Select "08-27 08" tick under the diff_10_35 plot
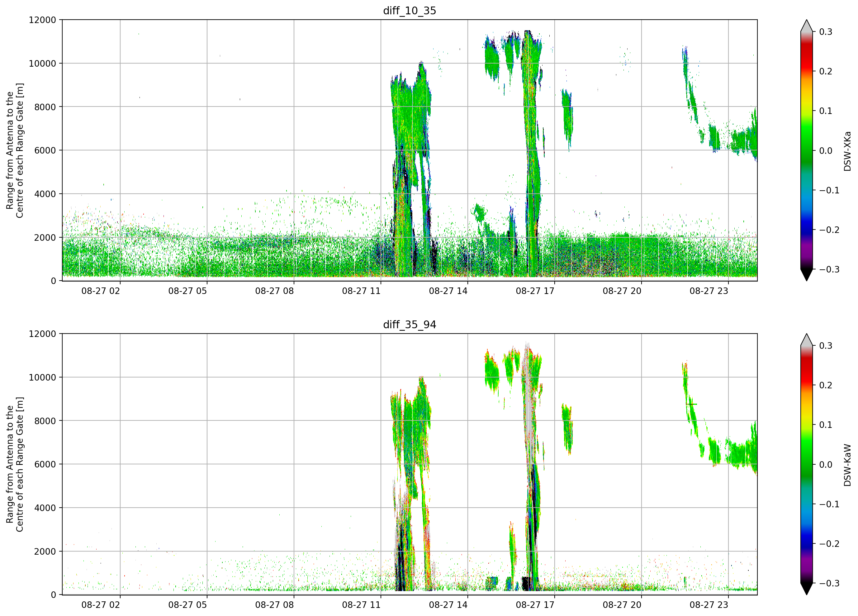858x616 pixels. [274, 291]
